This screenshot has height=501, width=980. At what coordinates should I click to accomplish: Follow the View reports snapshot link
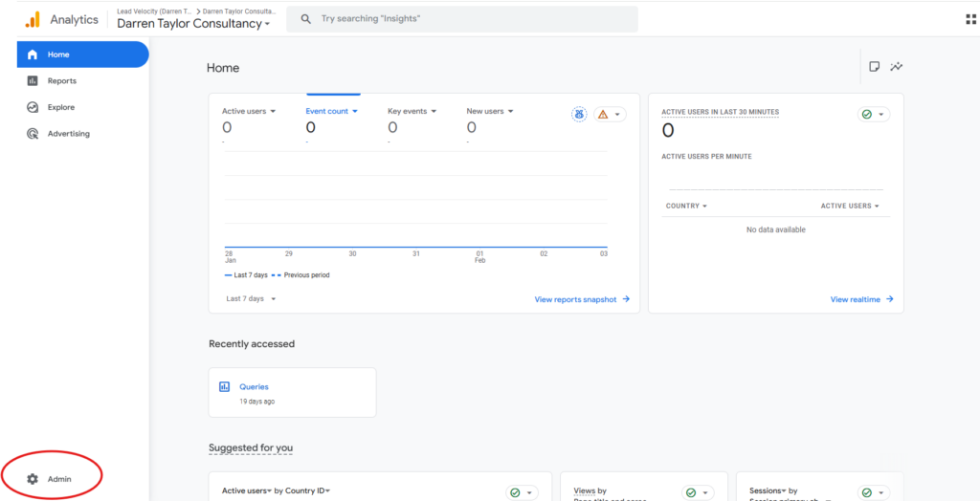582,299
